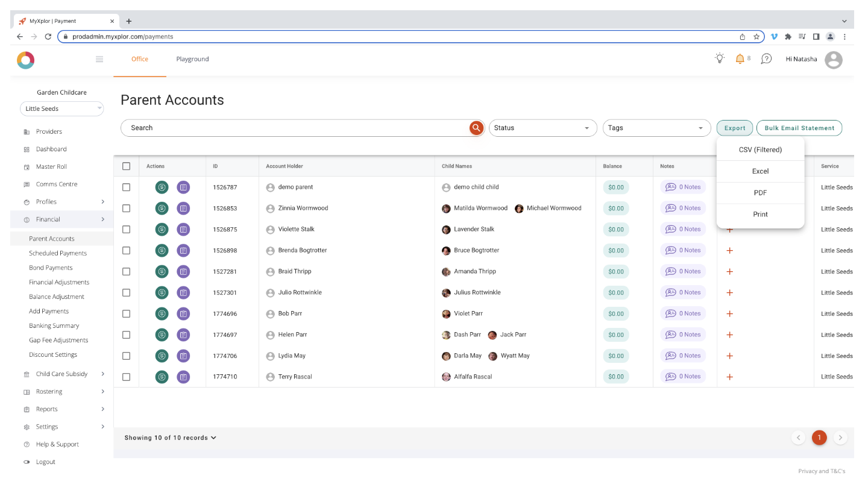Click the search magnifier button
This screenshot has width=868, height=487.
pyautogui.click(x=476, y=127)
